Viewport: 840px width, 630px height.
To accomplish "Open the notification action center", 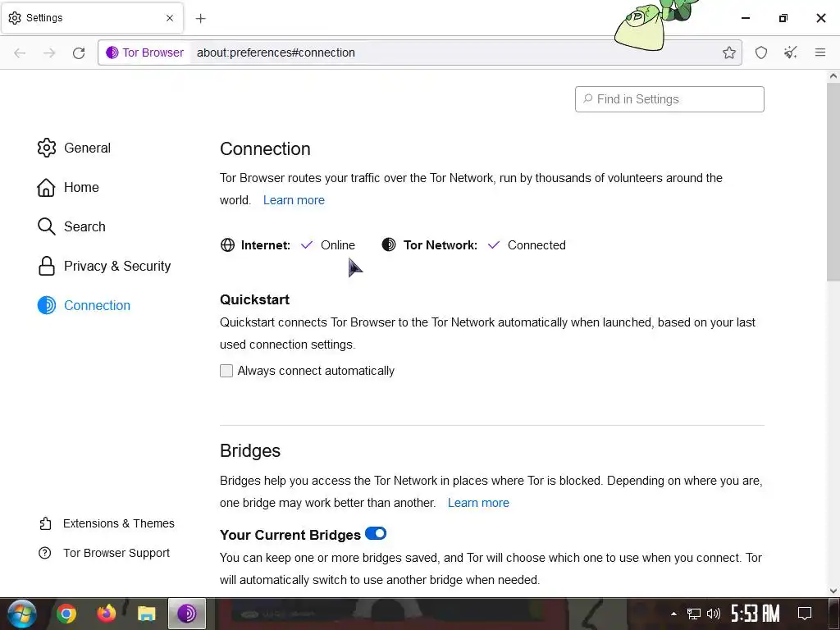I will [805, 614].
